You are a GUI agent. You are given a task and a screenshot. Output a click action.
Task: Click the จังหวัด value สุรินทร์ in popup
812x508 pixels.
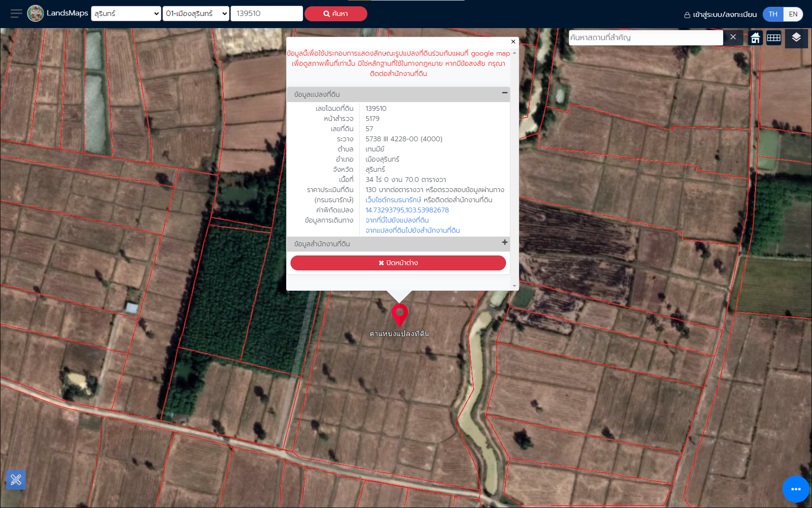click(x=375, y=169)
